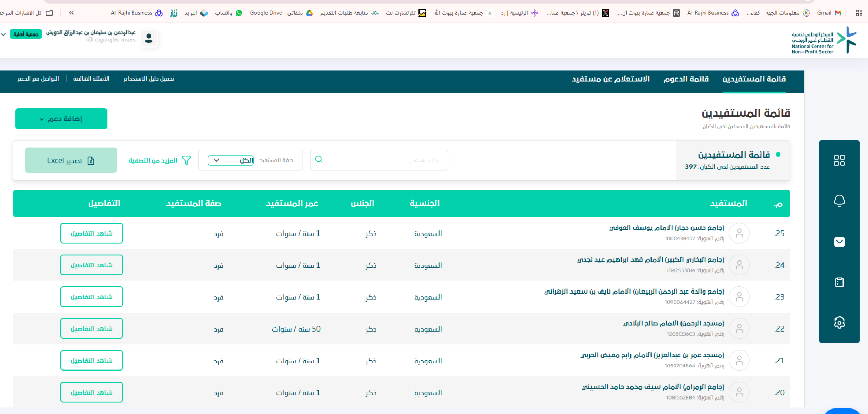This screenshot has height=414, width=868.
Task: Open صفة المستفيد dropdown showing الكل
Action: click(230, 160)
